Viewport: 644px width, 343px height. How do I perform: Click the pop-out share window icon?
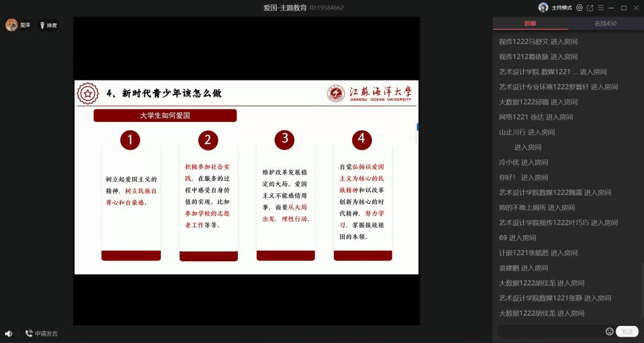(590, 8)
